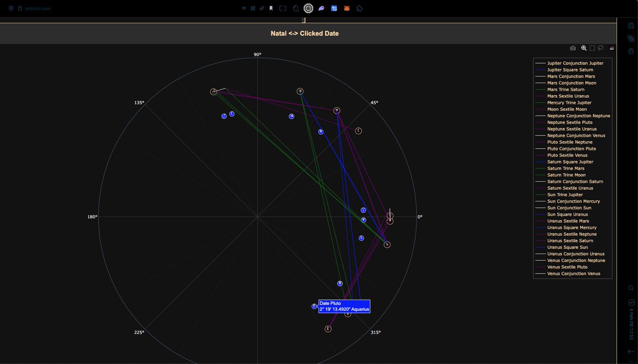
Task: Click the Plotly bar-chart logo icon
Action: click(x=611, y=48)
